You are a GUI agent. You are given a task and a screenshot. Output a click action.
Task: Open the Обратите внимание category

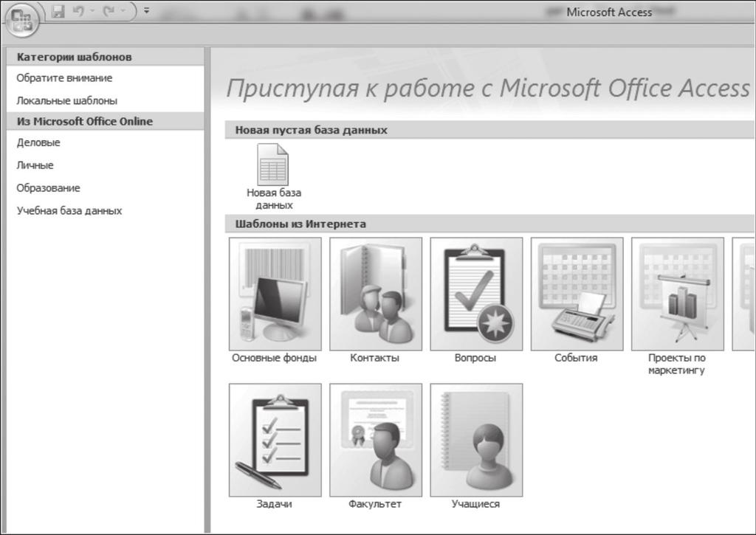(x=64, y=78)
